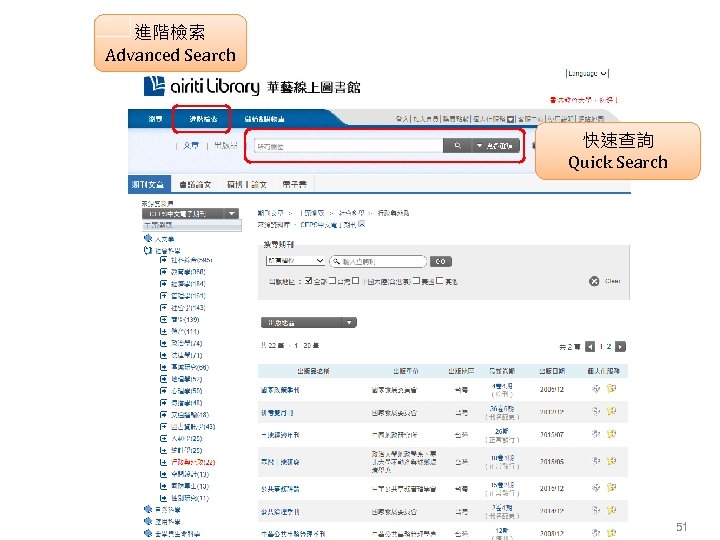
Task: Click small icon after CEPS中文電子期刊 source link
Action: [361, 224]
